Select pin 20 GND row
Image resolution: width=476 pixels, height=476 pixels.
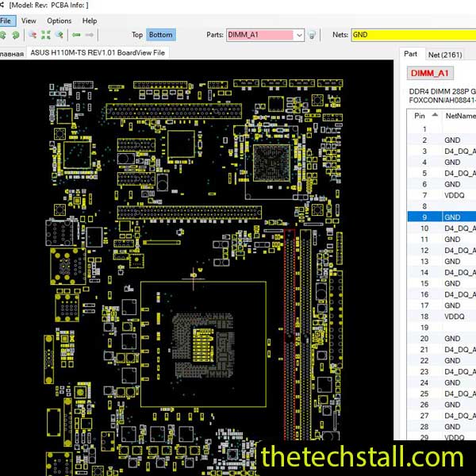(x=442, y=339)
